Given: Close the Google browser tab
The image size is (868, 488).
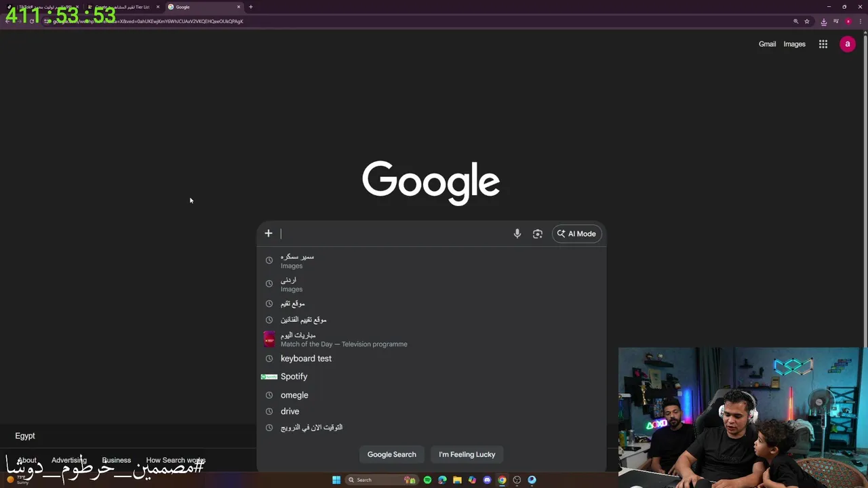Looking at the screenshot, I should coord(239,7).
